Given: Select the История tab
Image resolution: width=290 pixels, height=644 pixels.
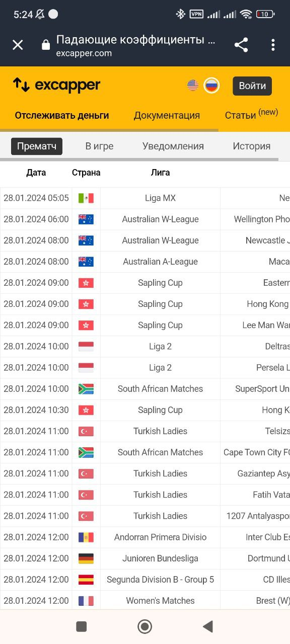Looking at the screenshot, I should [251, 146].
